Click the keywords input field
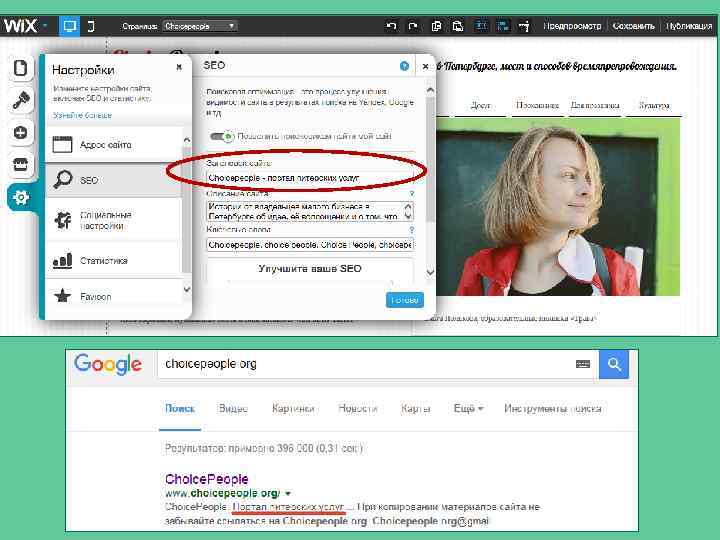720x540 pixels. click(310, 245)
